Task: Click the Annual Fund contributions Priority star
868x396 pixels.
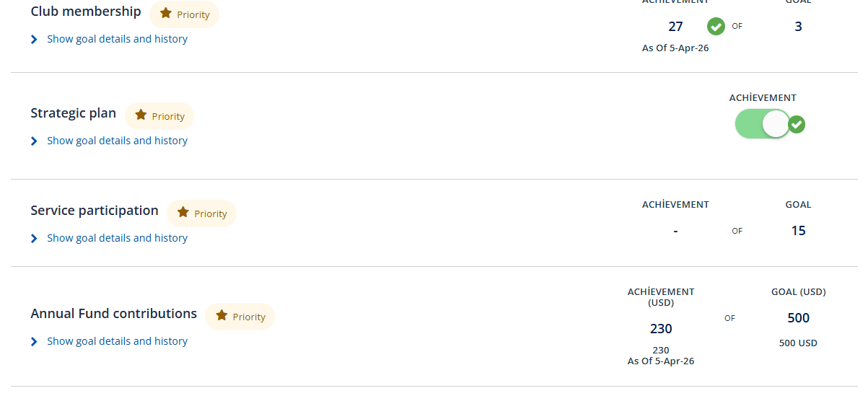Action: (x=222, y=316)
